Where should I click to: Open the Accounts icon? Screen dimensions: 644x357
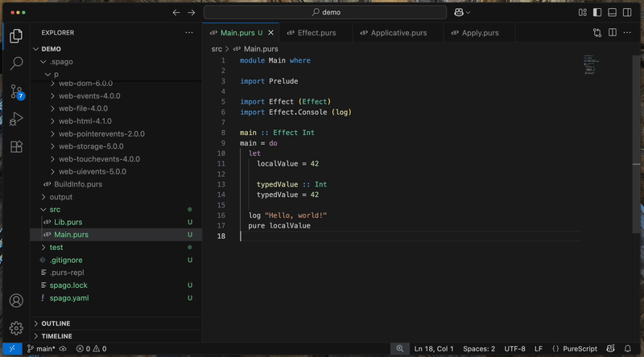pyautogui.click(x=16, y=301)
